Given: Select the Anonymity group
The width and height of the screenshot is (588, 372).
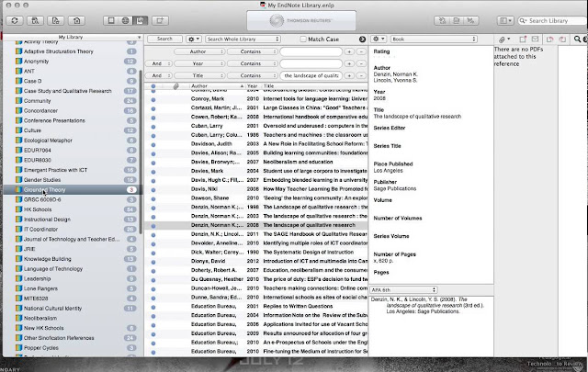Looking at the screenshot, I should (x=72, y=62).
